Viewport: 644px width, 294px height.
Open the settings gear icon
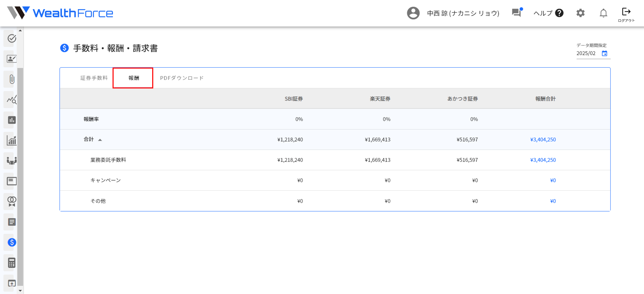(580, 13)
